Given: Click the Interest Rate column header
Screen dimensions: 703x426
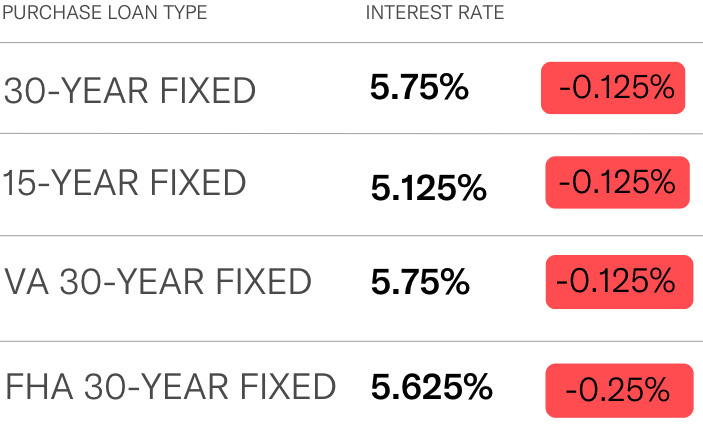Looking at the screenshot, I should [435, 12].
